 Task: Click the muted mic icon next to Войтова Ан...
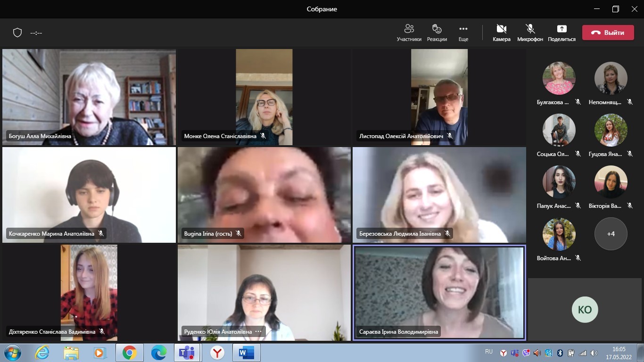pyautogui.click(x=578, y=258)
